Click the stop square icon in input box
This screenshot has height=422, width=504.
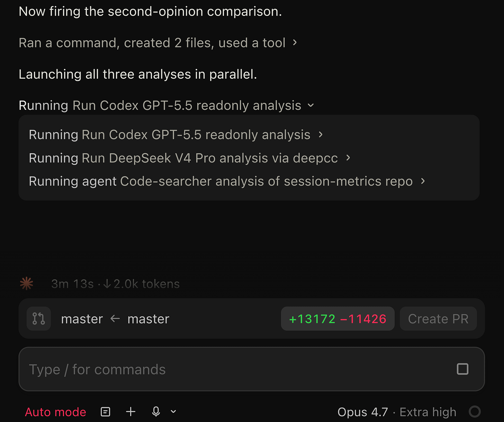tap(462, 369)
